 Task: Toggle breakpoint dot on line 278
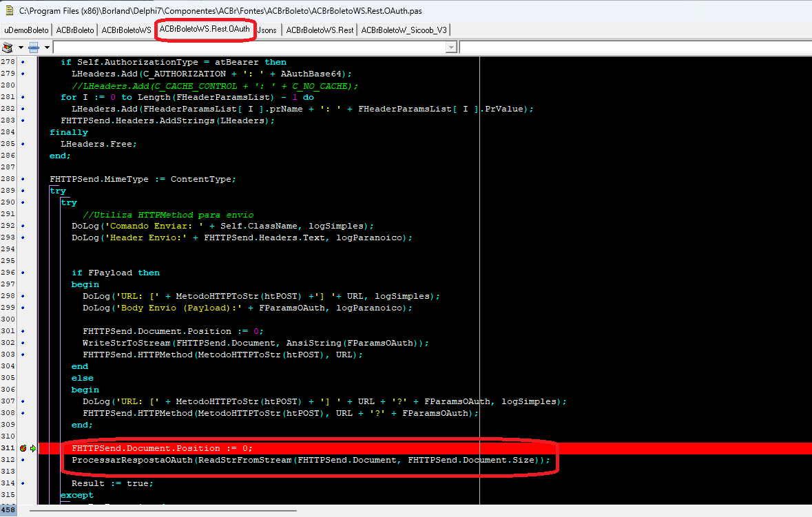pyautogui.click(x=23, y=62)
